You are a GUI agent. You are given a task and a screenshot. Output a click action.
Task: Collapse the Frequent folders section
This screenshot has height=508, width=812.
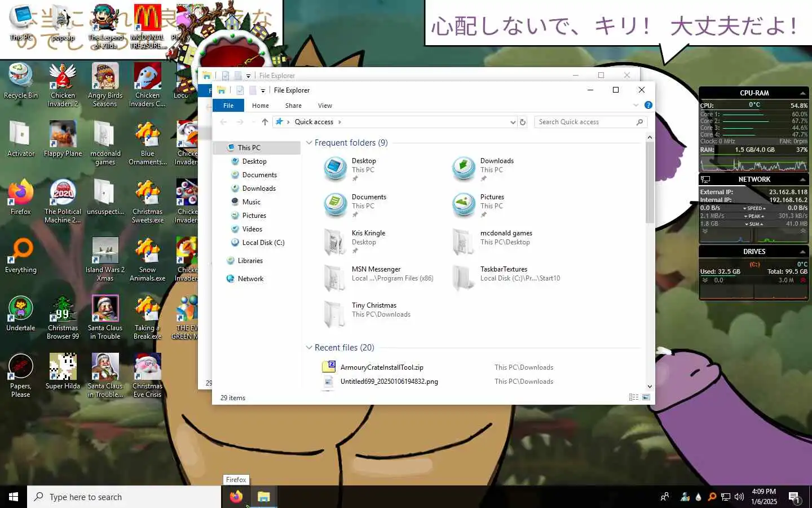click(x=309, y=143)
